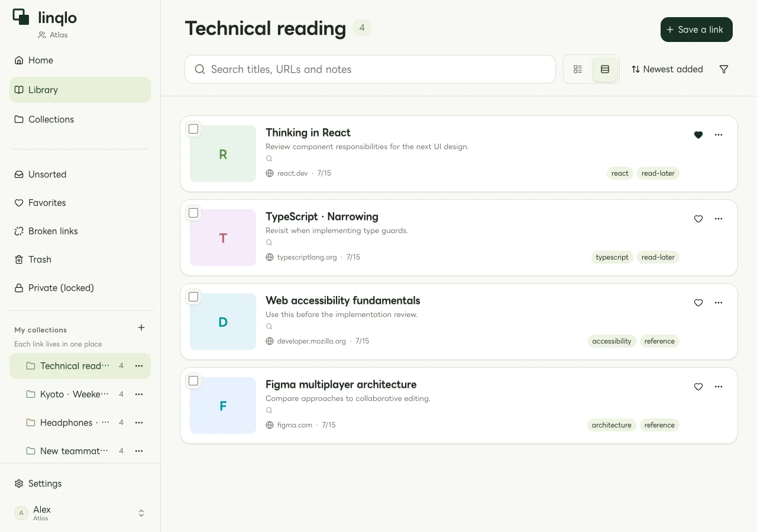Screen dimensions: 757x532
Task: Add a new collection with plus icon
Action: pos(141,327)
